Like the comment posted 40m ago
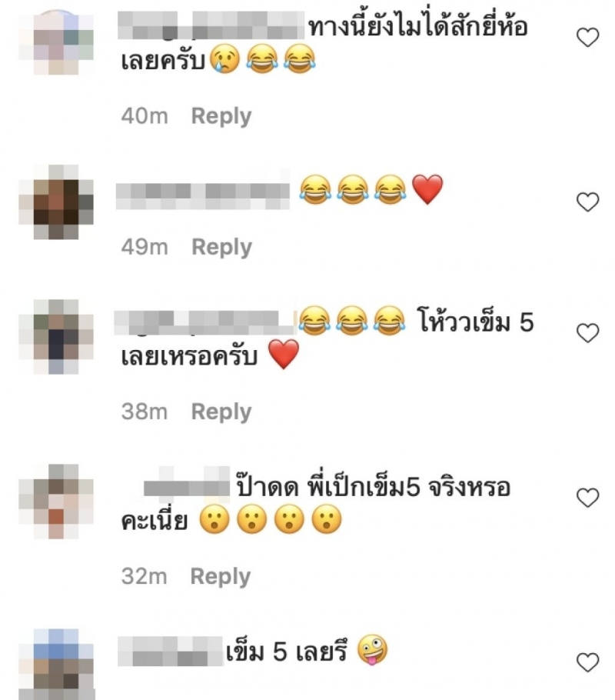The width and height of the screenshot is (615, 700). click(588, 37)
